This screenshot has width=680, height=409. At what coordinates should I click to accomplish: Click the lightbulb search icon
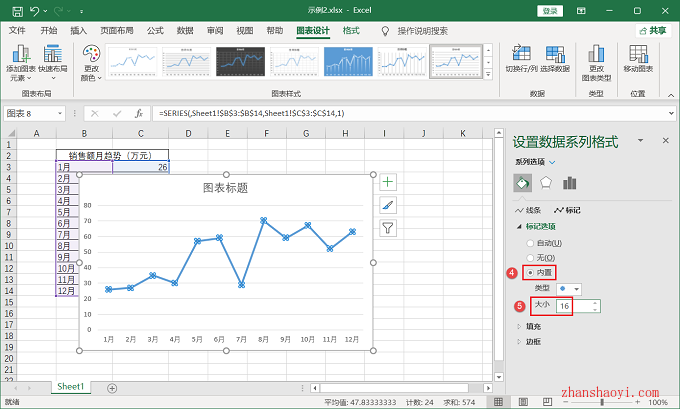coord(385,31)
